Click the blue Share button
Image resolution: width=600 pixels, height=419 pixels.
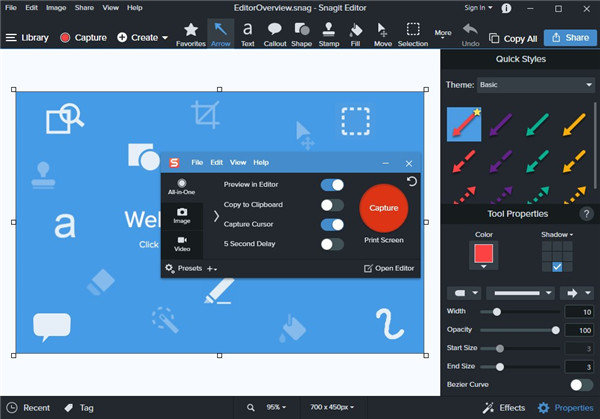(x=570, y=37)
